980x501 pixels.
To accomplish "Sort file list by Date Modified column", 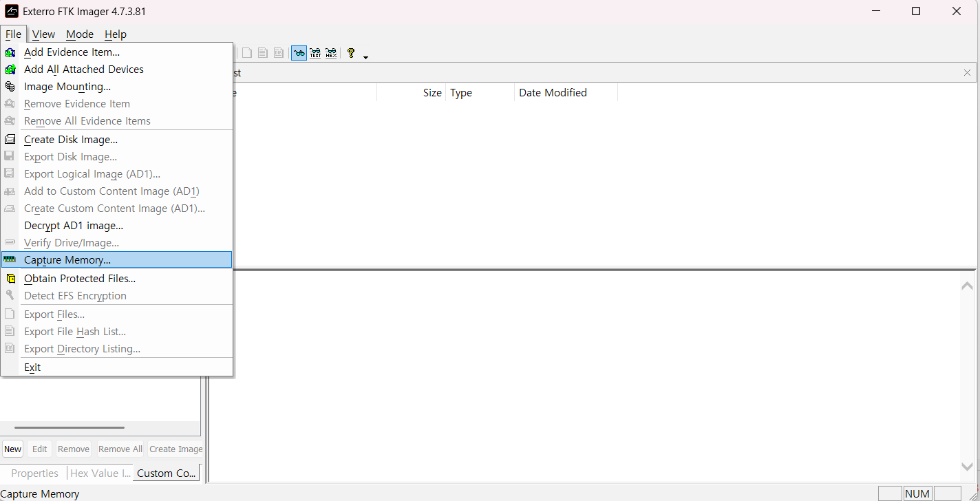I will (566, 93).
